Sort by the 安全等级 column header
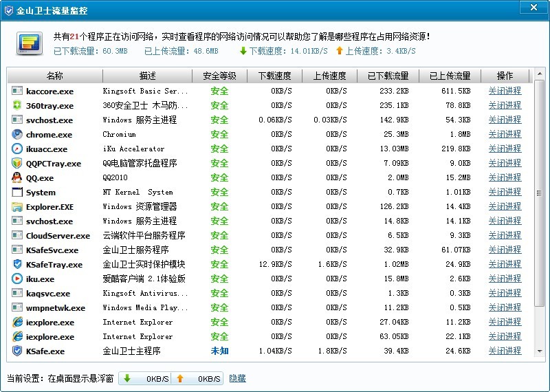The height and width of the screenshot is (392, 550). 219,76
